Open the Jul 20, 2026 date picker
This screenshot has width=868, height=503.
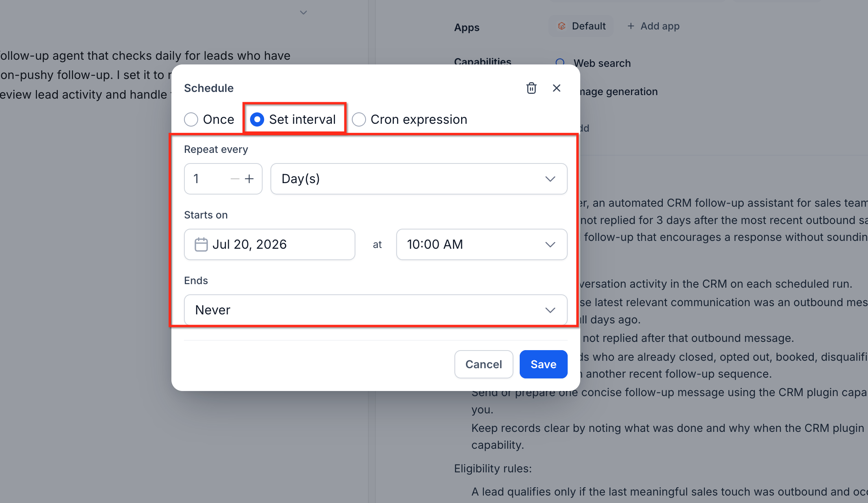tap(270, 244)
